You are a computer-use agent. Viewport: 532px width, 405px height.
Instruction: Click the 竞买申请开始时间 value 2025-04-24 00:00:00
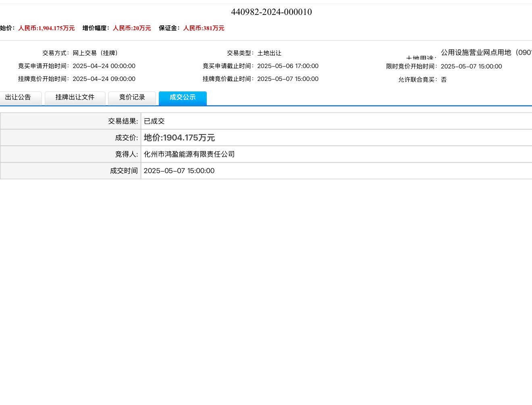pyautogui.click(x=104, y=66)
